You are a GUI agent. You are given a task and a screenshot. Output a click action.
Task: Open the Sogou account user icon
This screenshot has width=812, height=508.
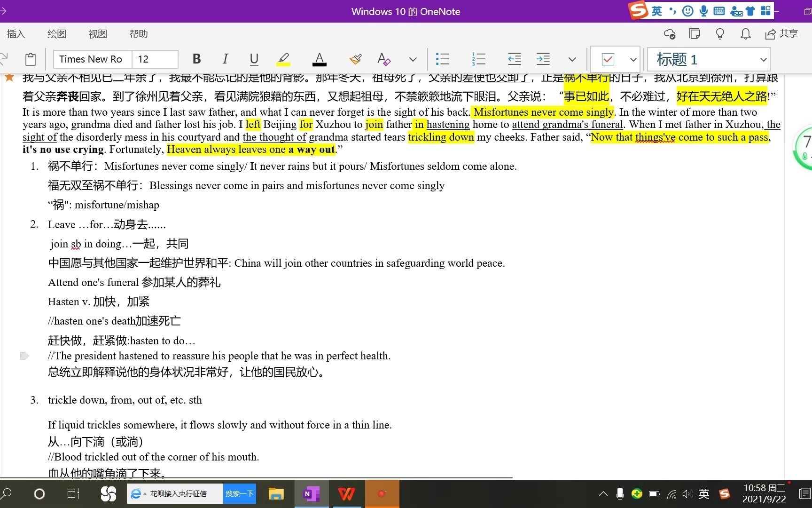click(736, 11)
